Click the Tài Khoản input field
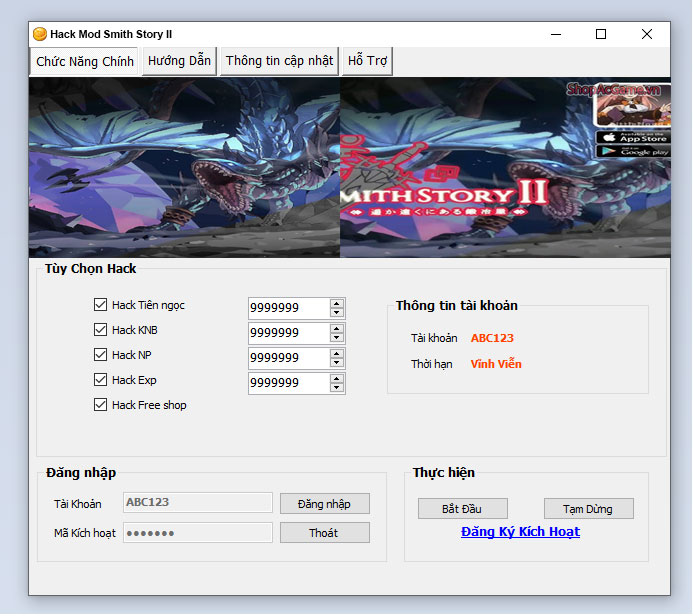This screenshot has width=693, height=616. point(198,502)
